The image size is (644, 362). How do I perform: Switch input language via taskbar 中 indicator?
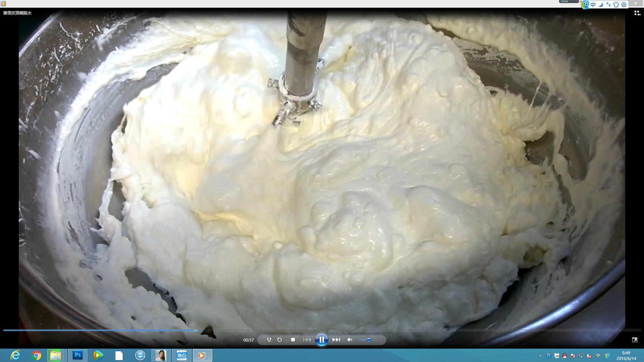[598, 356]
